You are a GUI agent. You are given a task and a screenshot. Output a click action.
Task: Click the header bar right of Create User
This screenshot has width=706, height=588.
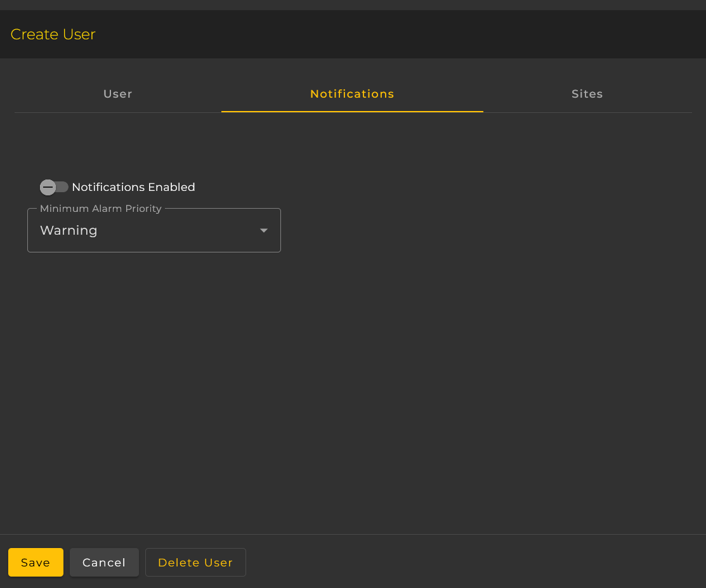381,34
